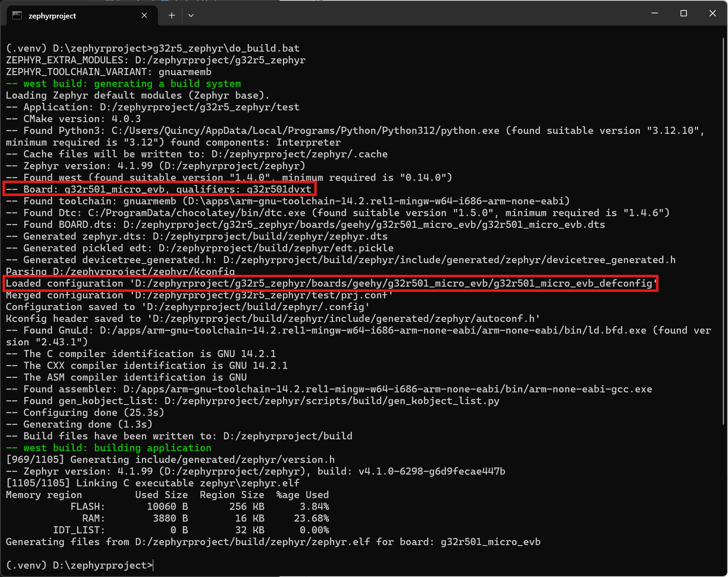The image size is (728, 577).
Task: Click the RAM memory usage row
Action: [205, 519]
